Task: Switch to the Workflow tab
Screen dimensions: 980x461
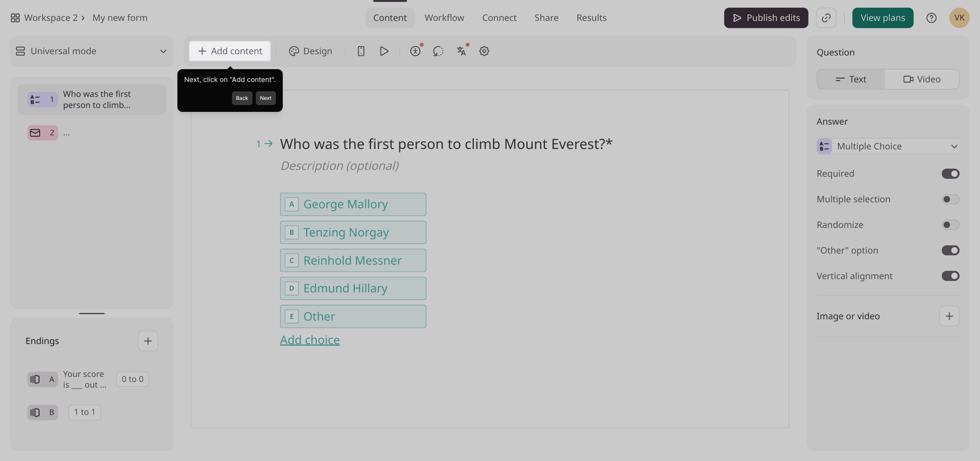Action: point(444,18)
